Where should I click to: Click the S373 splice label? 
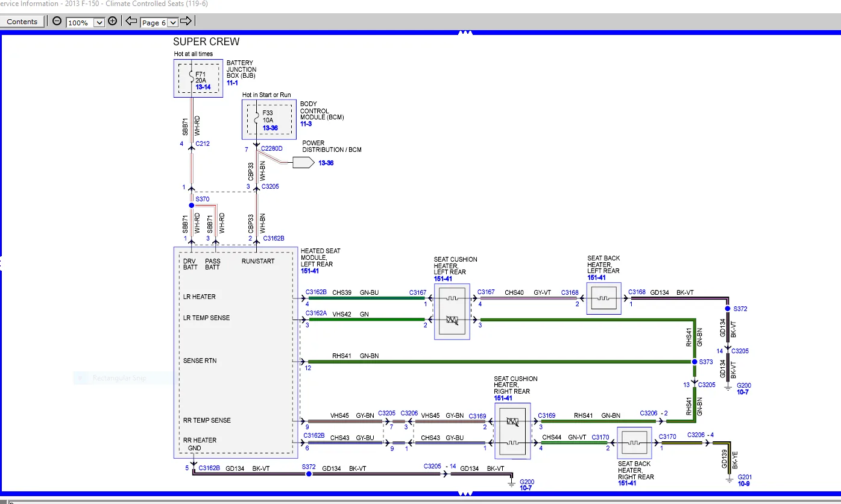click(x=706, y=362)
